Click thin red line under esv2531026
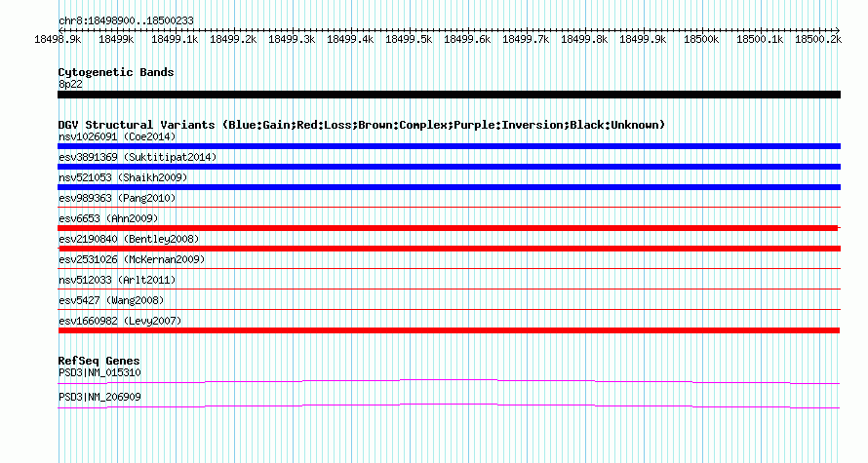Image resolution: width=868 pixels, height=463 pixels. [449, 269]
